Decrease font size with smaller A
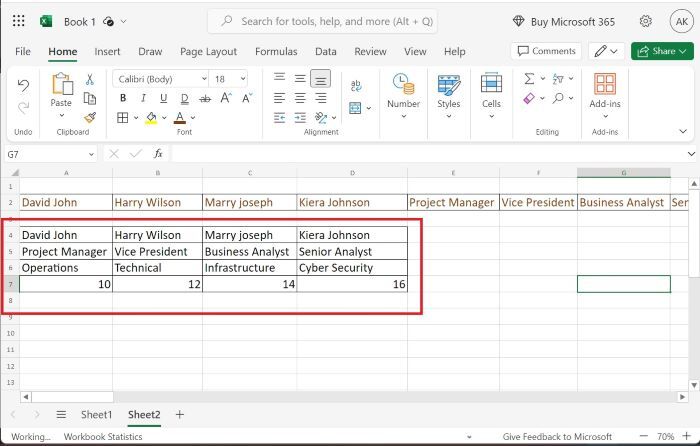 [x=247, y=98]
